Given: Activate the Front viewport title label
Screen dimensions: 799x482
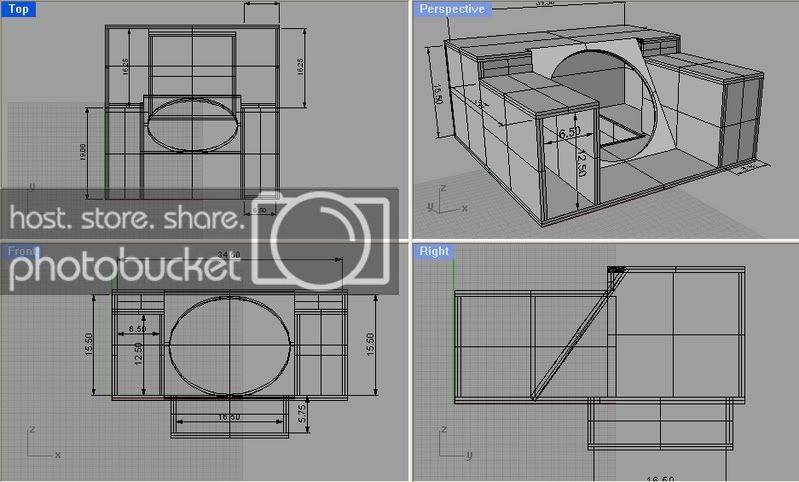Looking at the screenshot, I should coord(21,252).
